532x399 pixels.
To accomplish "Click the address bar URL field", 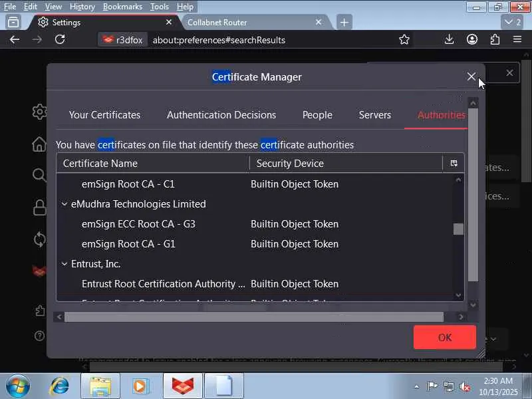I will pyautogui.click(x=271, y=40).
